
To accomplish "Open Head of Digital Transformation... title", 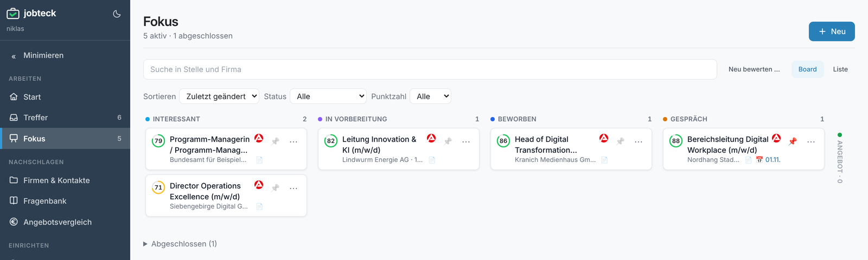I will (546, 145).
